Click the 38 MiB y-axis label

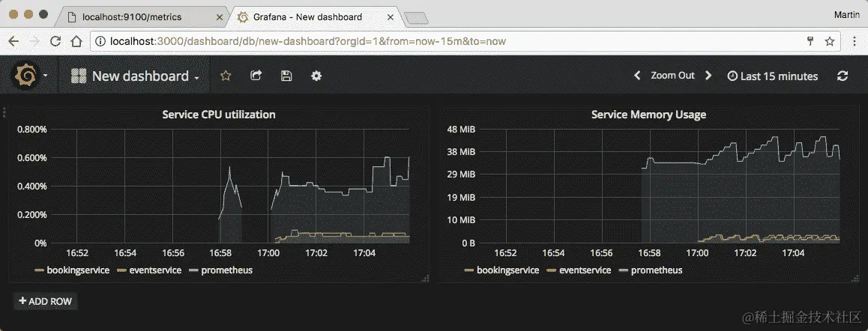pyautogui.click(x=461, y=152)
